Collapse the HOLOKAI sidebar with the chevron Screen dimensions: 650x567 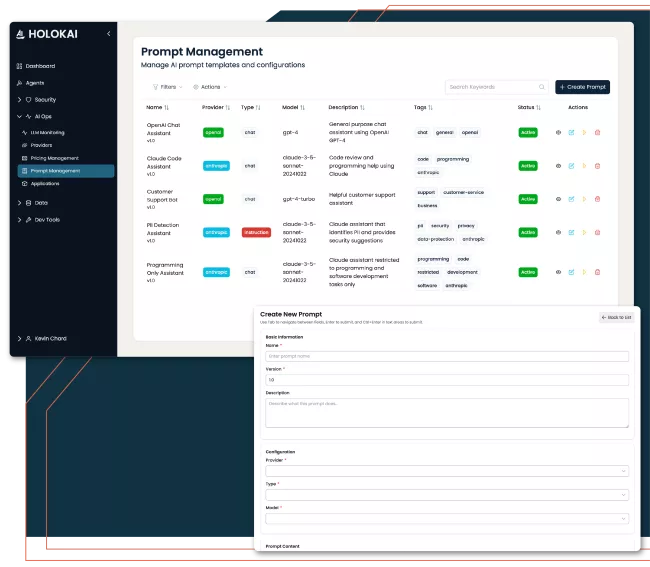pyautogui.click(x=109, y=34)
